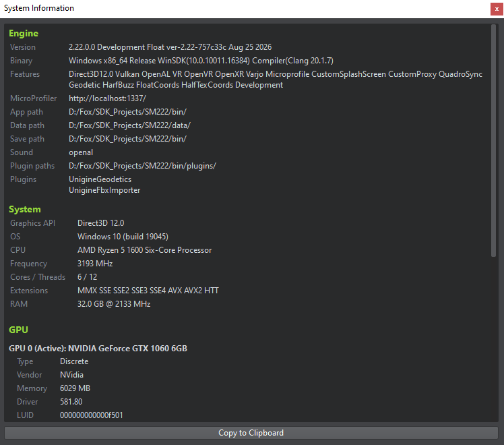The width and height of the screenshot is (504, 445).
Task: Close the System Information window
Action: (497, 9)
